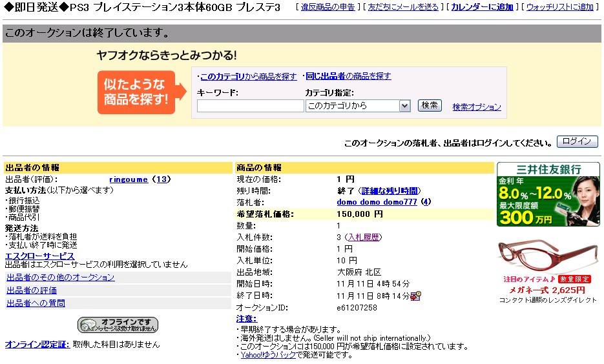
Task: Open the 違反商品の申告 report link
Action: [x=328, y=7]
